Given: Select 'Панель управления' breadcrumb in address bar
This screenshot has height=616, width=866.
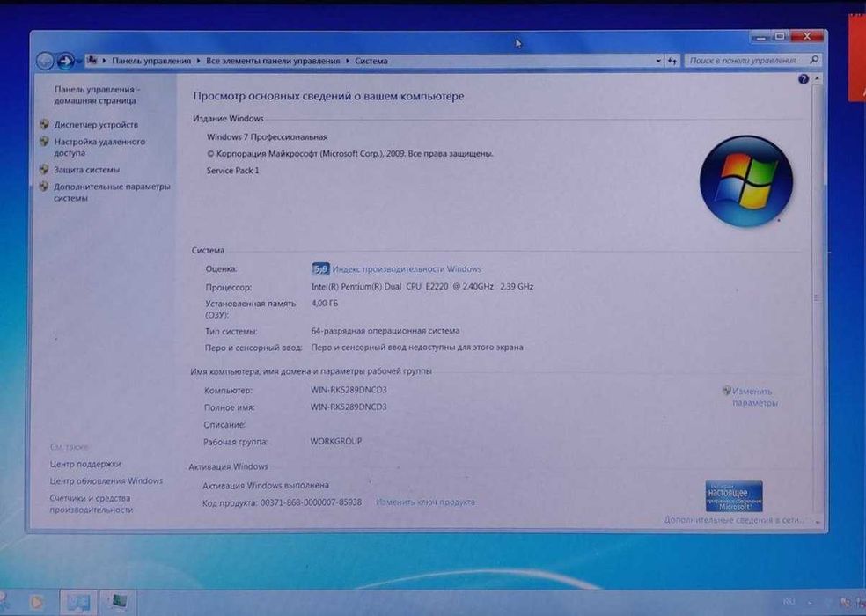Looking at the screenshot, I should (x=151, y=61).
